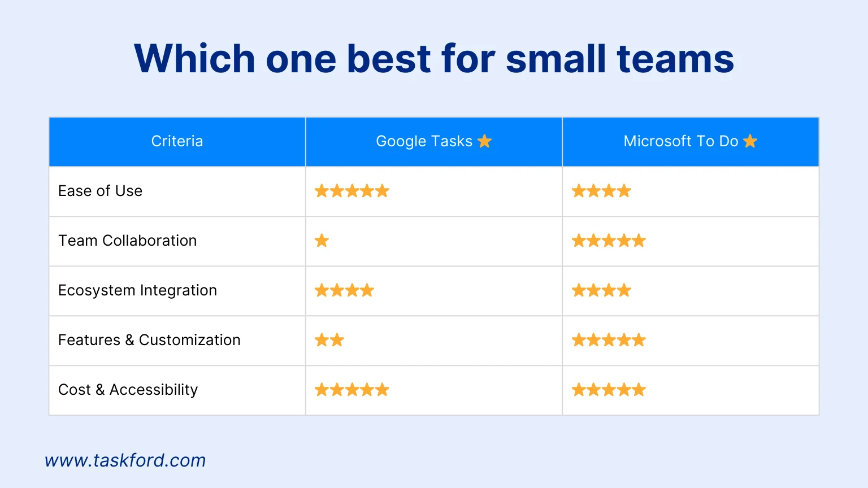Open the www.taskford.com link
This screenshot has width=868, height=488.
coord(125,460)
